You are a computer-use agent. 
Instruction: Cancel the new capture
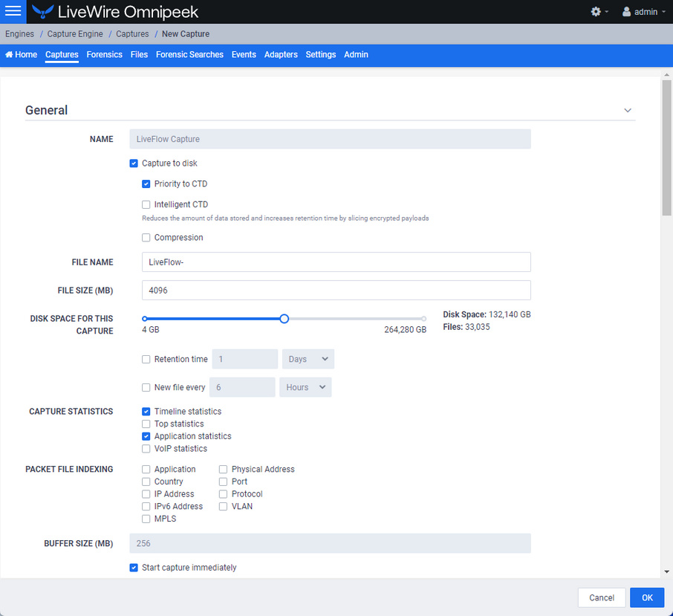pos(602,597)
